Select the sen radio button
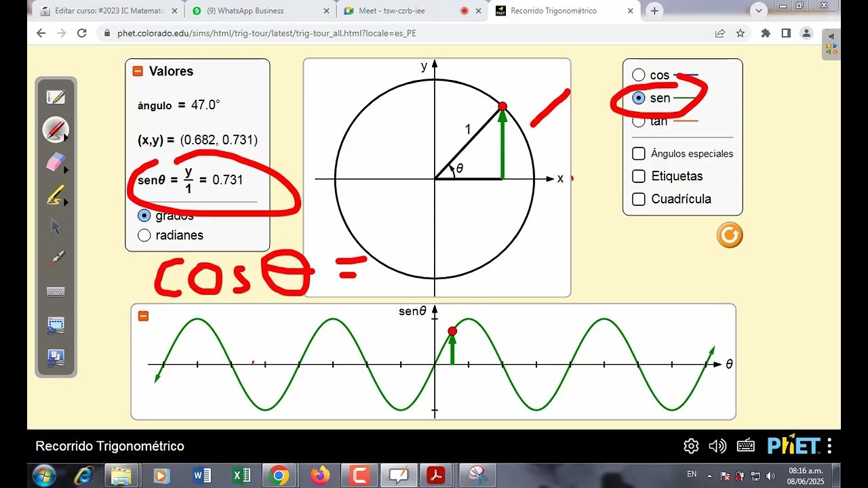Viewport: 868px width, 488px height. 639,98
